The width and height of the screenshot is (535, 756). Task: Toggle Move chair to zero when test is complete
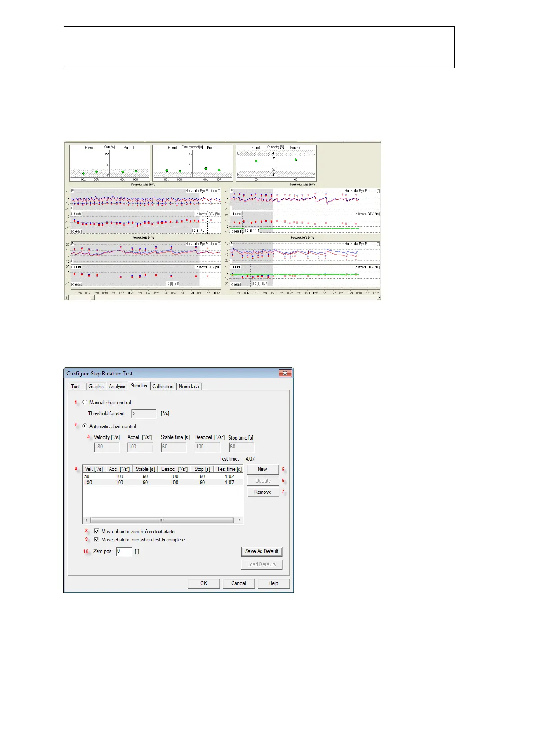pos(96,540)
